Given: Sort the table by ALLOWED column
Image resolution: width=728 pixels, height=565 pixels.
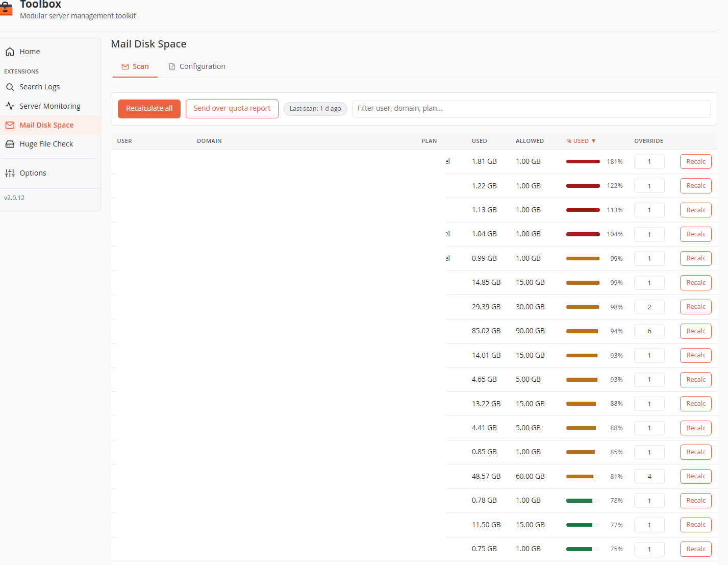Looking at the screenshot, I should [x=530, y=141].
